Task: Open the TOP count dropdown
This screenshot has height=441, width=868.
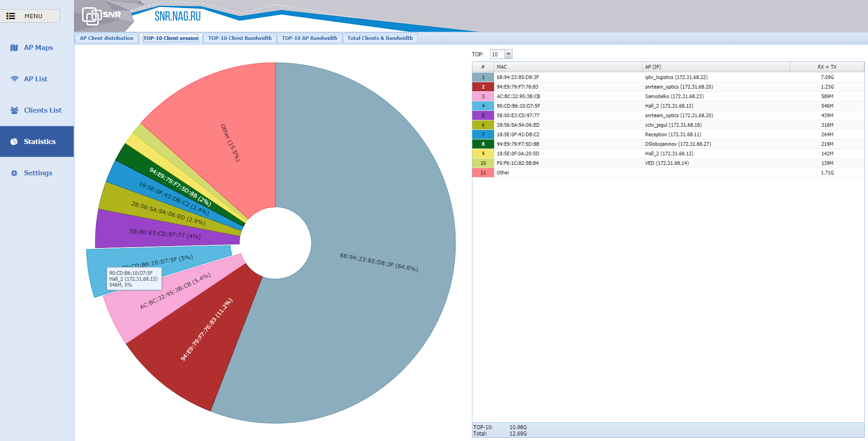Action: pyautogui.click(x=508, y=54)
